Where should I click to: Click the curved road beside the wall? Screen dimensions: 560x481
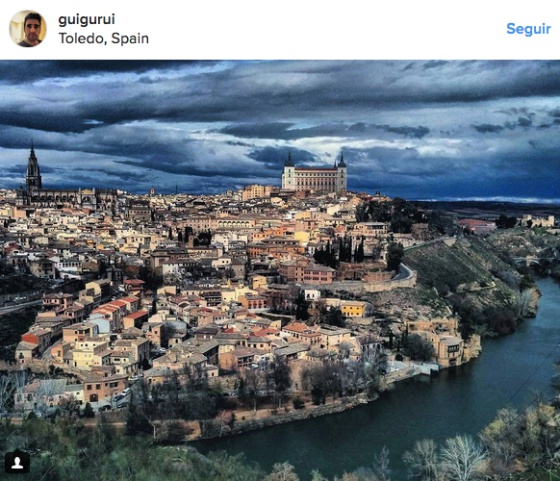tap(404, 272)
